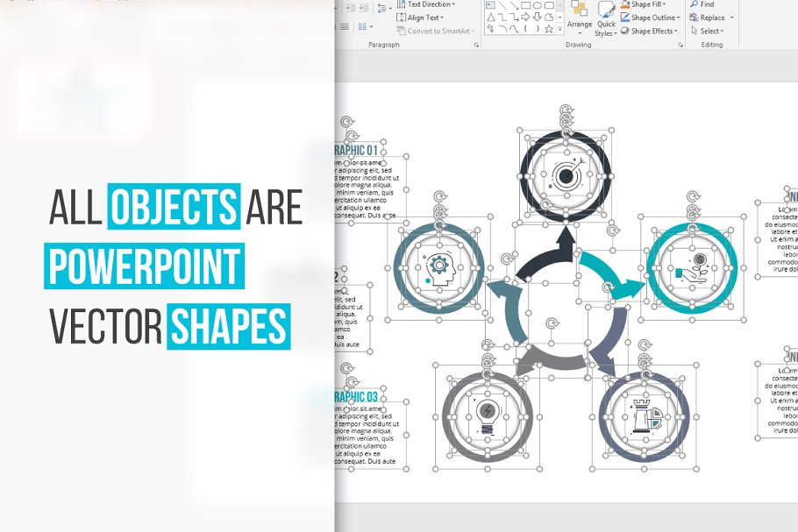Click the Increase List Level icon
Screen dimensions: 798x532
pyautogui.click(x=364, y=7)
